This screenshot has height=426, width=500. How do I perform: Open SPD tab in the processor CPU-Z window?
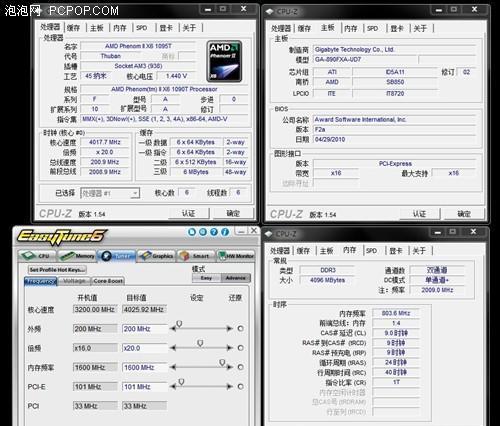pyautogui.click(x=142, y=28)
